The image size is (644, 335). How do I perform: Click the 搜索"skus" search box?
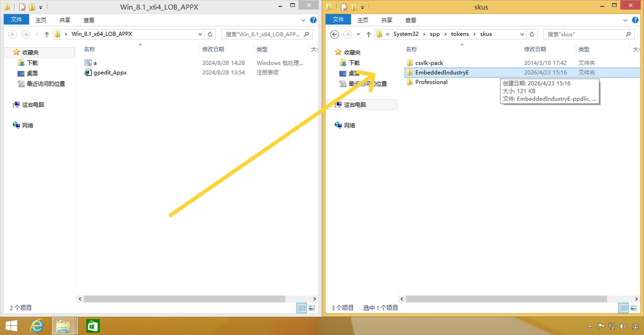589,34
